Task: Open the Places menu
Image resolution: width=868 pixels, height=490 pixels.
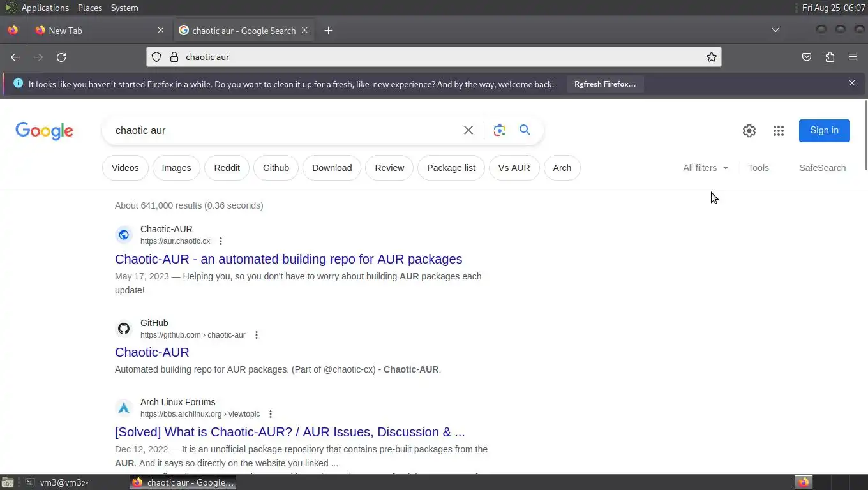Action: coord(90,8)
